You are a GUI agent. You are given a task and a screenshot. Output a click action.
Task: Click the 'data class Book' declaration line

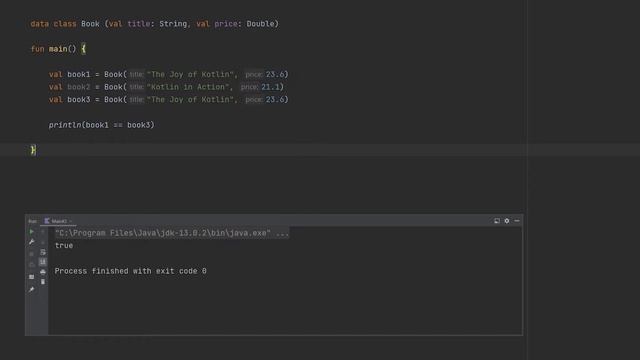(154, 24)
